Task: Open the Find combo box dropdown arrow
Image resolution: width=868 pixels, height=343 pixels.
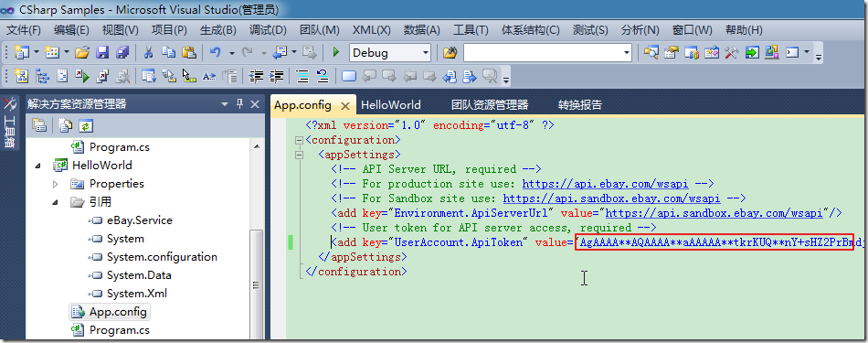Action: 627,53
